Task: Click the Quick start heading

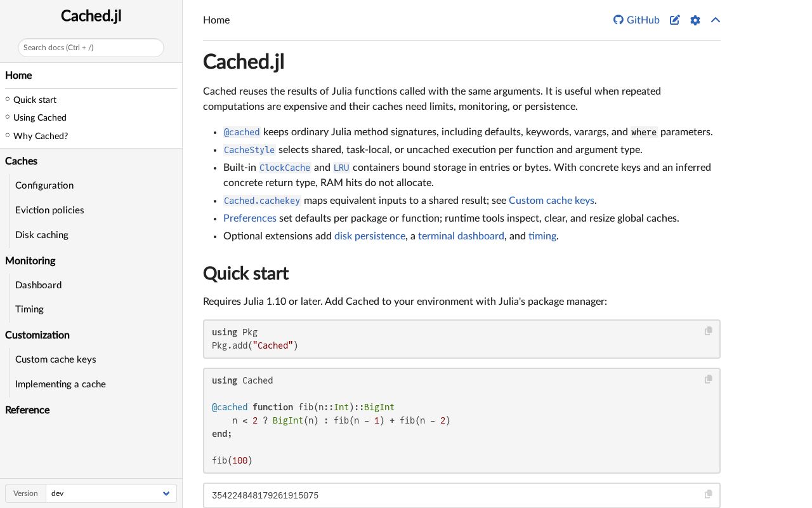Action: coord(246,273)
